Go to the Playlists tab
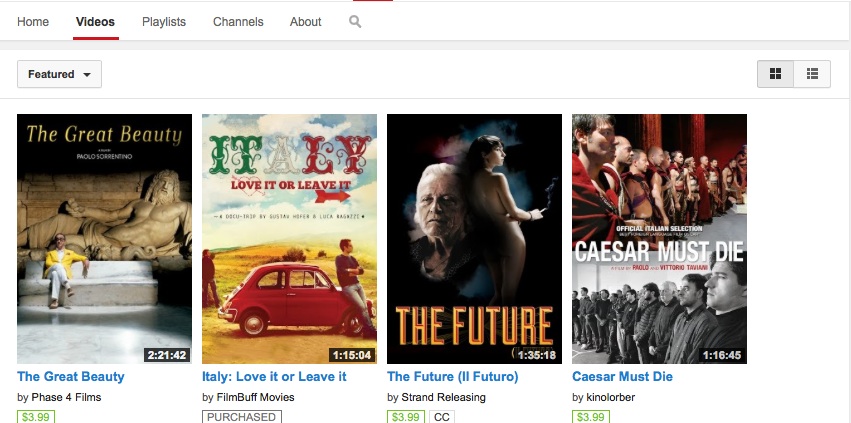Image resolution: width=851 pixels, height=423 pixels. pyautogui.click(x=164, y=22)
